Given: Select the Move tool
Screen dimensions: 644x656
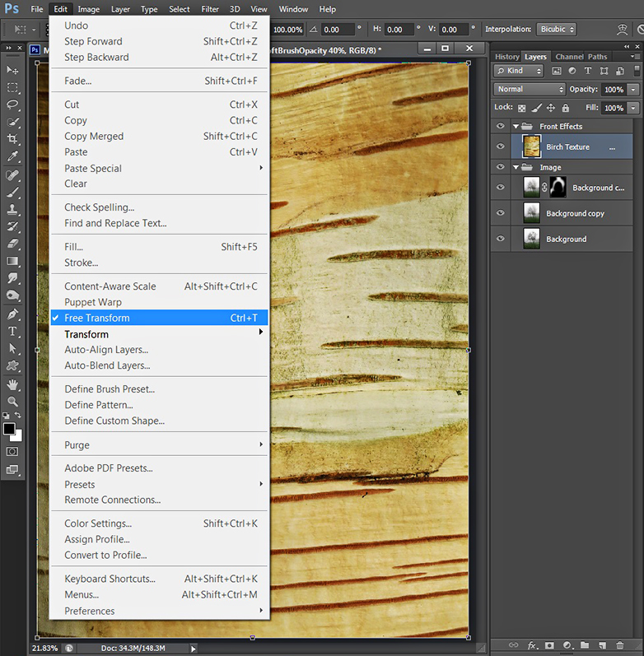Looking at the screenshot, I should pos(12,69).
